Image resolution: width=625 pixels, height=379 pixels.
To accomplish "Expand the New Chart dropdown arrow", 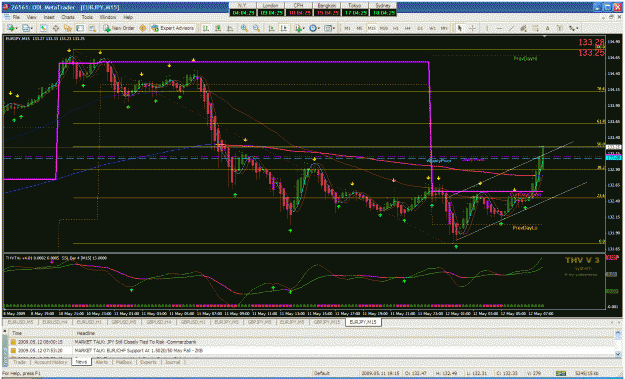I will coord(17,28).
